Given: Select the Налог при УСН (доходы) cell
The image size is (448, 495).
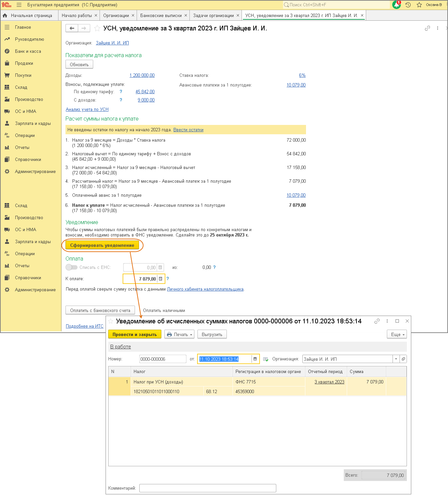Looking at the screenshot, I should [x=181, y=382].
